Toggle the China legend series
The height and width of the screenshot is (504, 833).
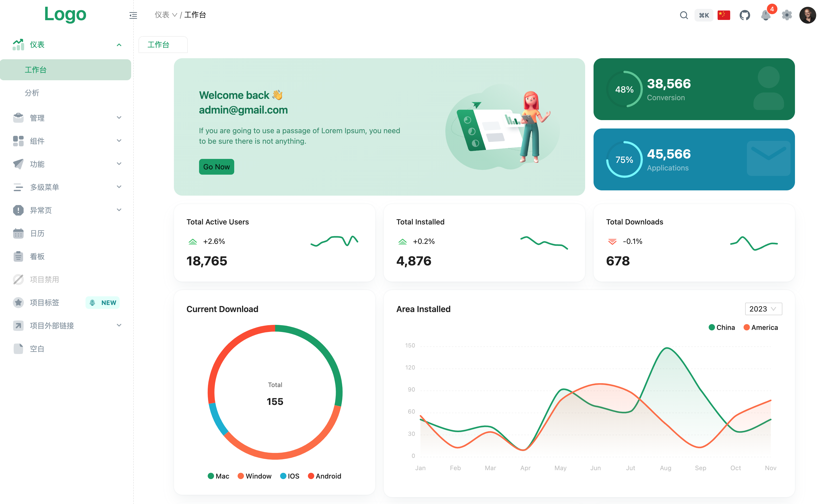(x=722, y=327)
